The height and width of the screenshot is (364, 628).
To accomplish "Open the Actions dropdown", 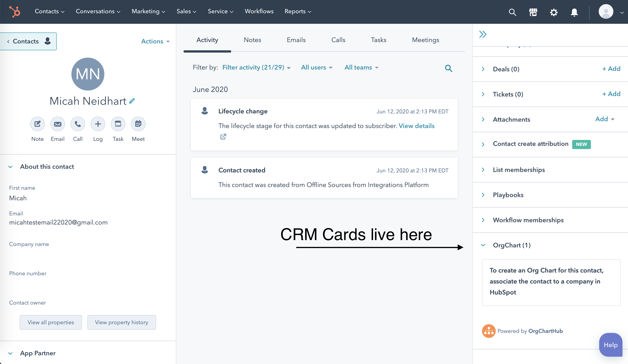I will (155, 41).
